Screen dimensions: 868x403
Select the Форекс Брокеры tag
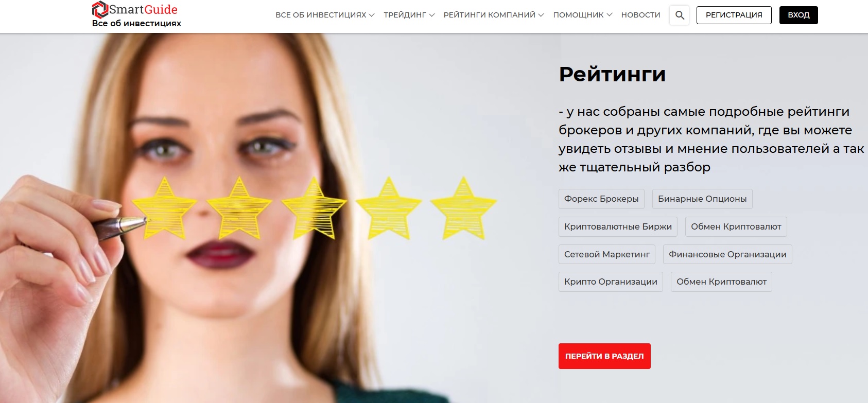pyautogui.click(x=601, y=199)
